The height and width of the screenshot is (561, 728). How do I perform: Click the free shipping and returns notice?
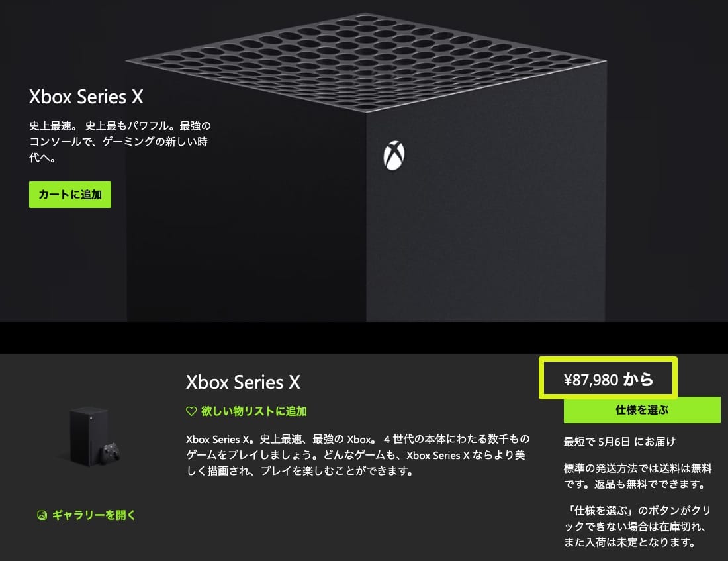click(x=637, y=476)
